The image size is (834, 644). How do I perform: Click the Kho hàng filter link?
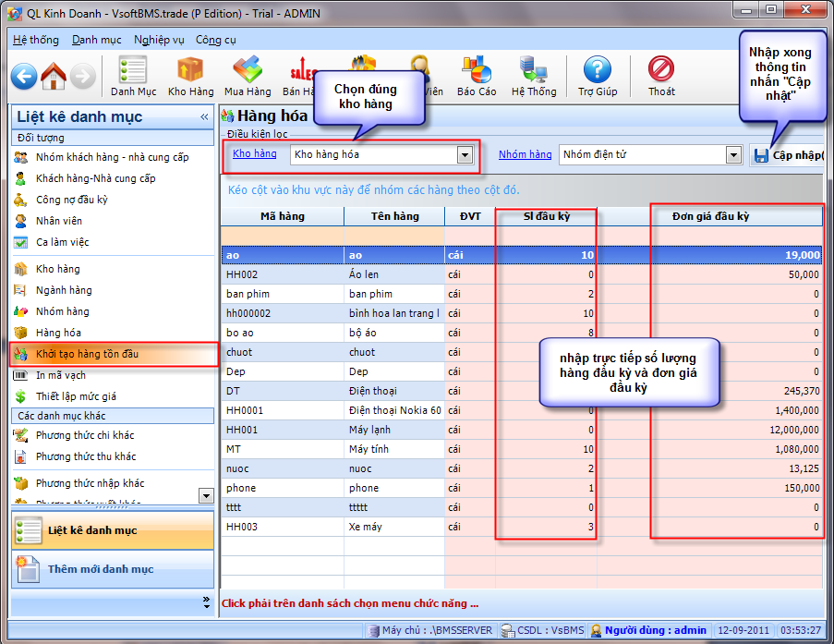tap(255, 153)
